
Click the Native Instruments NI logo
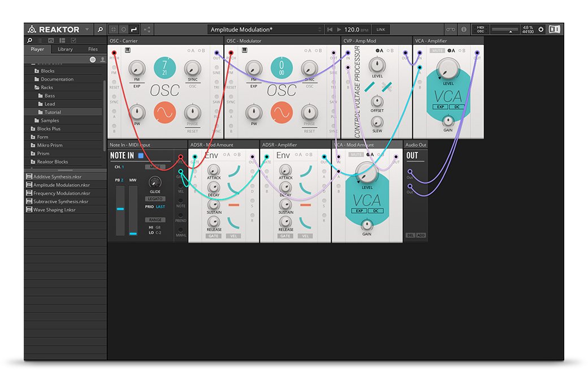(555, 29)
